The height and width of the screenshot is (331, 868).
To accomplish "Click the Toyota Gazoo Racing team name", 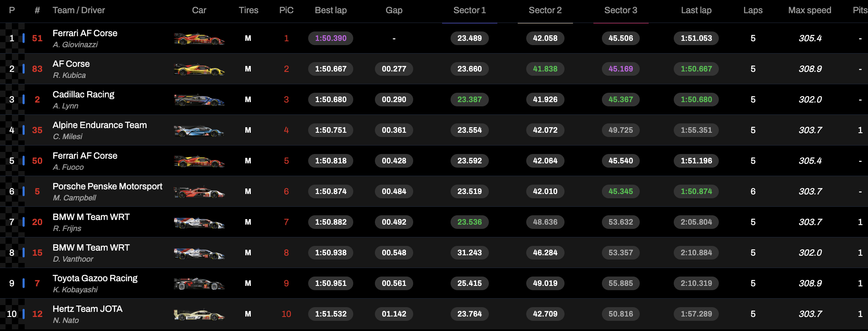I will [95, 278].
